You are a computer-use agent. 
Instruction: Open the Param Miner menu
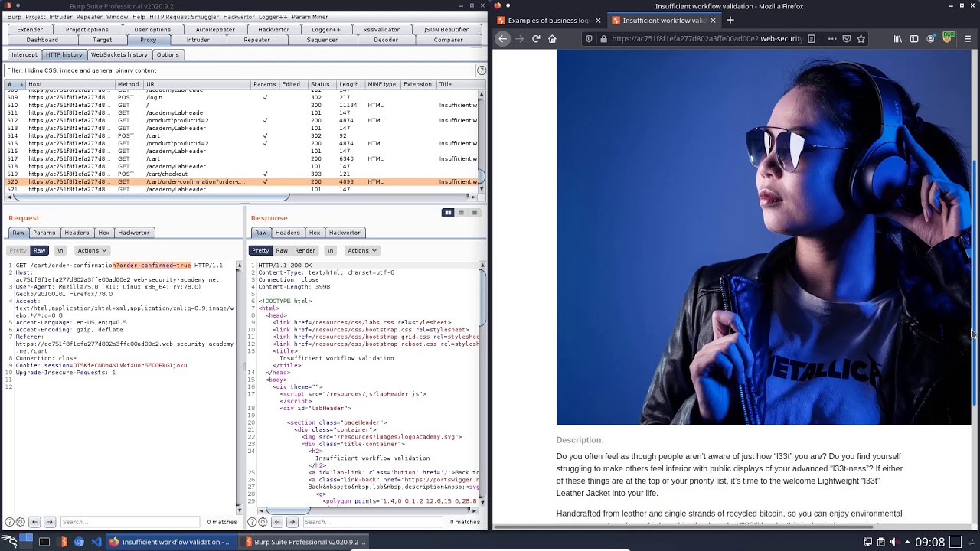coord(310,17)
